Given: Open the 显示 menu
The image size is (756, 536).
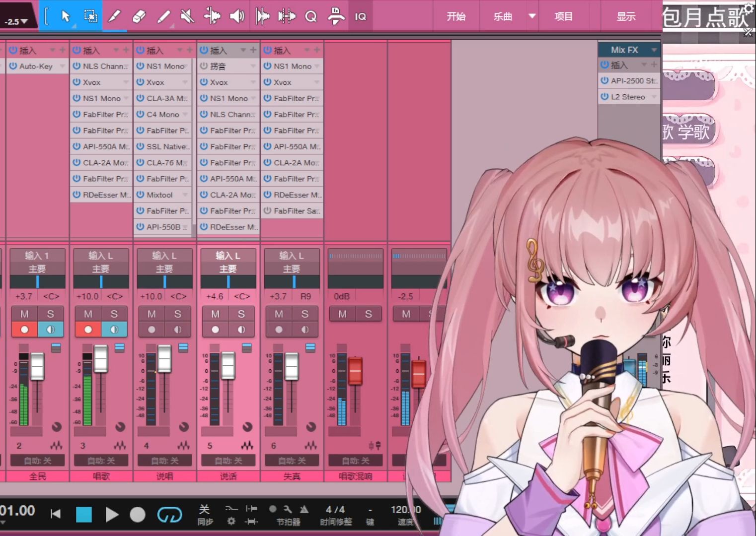Looking at the screenshot, I should [626, 16].
